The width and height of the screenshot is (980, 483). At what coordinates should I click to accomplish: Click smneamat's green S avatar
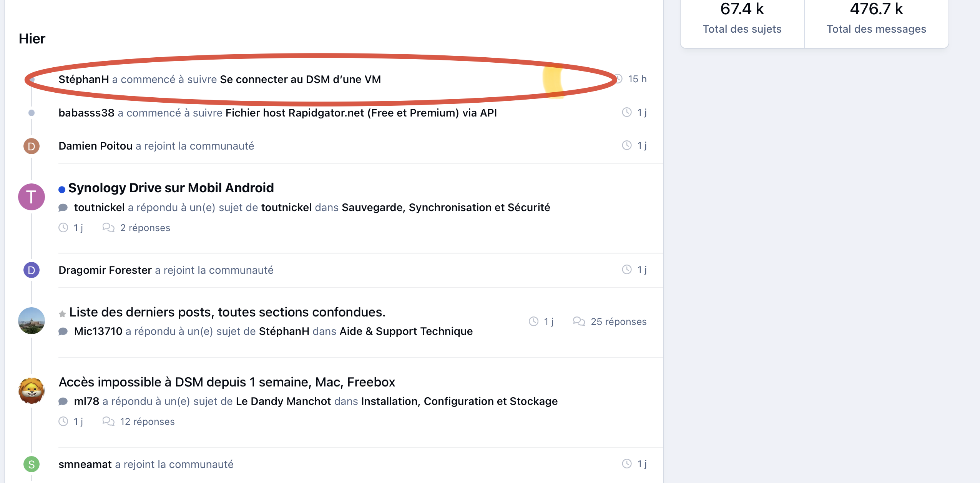32,464
